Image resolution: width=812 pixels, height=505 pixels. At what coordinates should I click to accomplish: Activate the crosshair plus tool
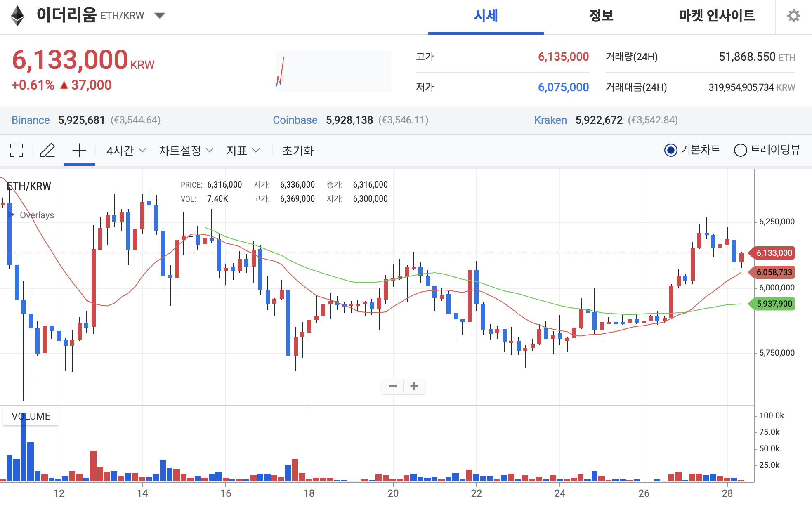pos(79,151)
